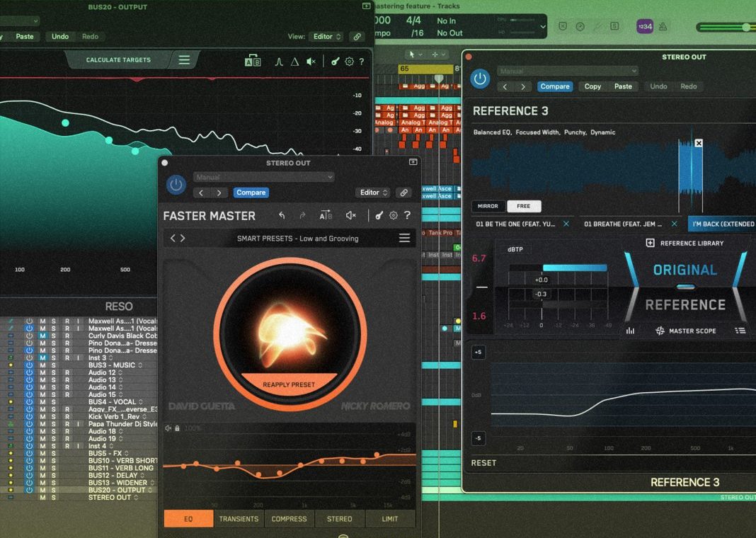Click the speaker mute icon in Faster Master
756x538 pixels.
[x=351, y=215]
